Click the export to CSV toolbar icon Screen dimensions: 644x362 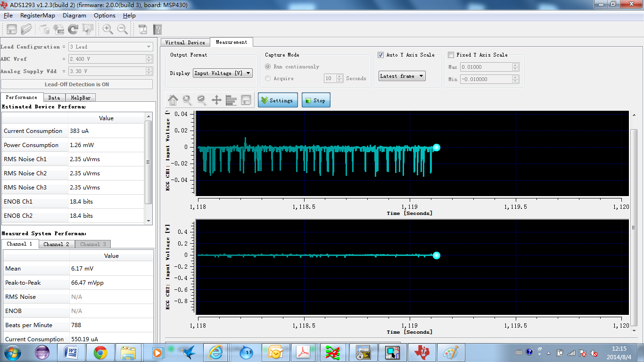point(59,29)
